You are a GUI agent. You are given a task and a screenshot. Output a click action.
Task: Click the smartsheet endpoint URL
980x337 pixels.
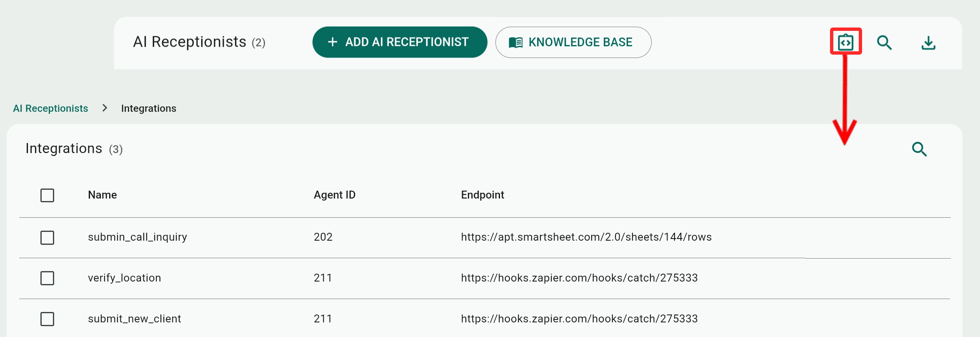[586, 237]
